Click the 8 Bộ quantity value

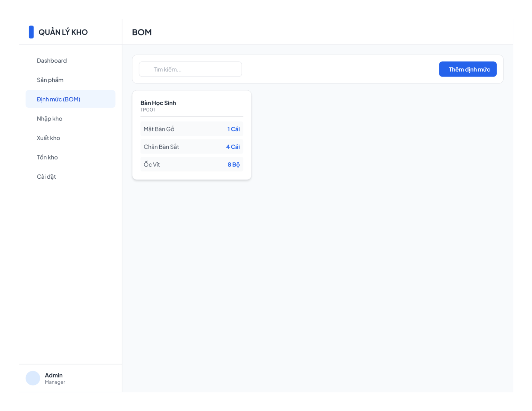coord(233,164)
